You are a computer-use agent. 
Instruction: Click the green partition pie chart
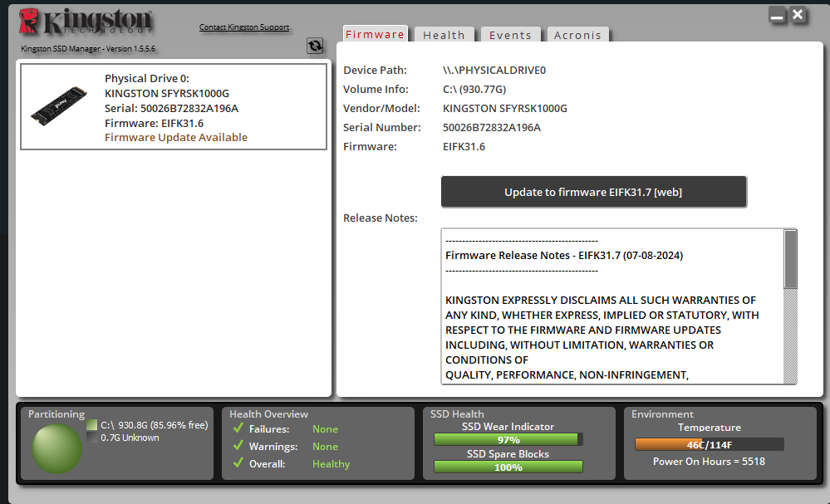tap(56, 449)
